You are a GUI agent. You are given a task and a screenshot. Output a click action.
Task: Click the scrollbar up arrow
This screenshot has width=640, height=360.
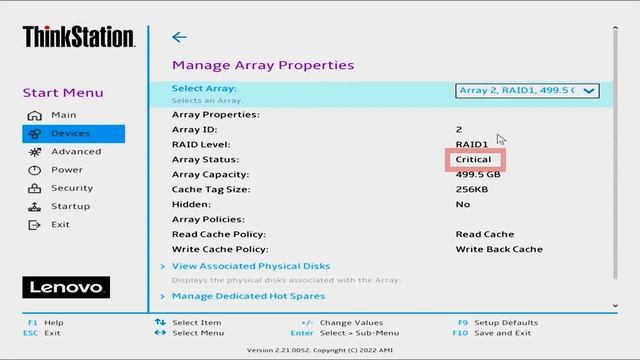click(x=615, y=28)
